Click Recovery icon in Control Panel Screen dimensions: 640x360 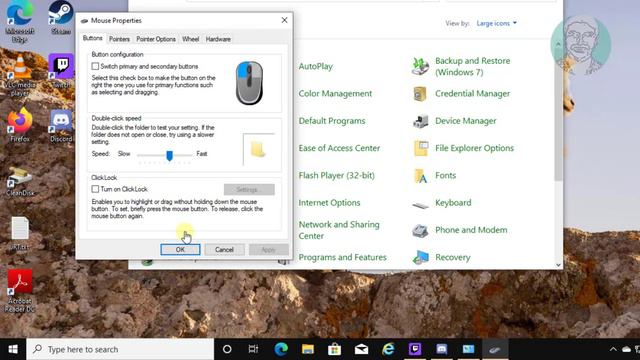(420, 258)
